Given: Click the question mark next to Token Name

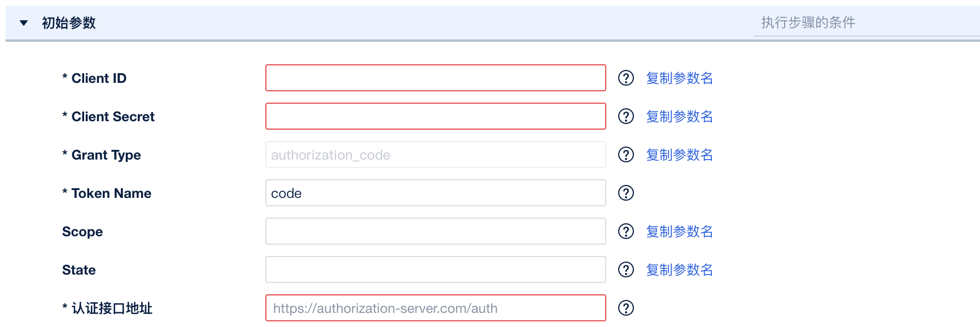Looking at the screenshot, I should coord(626,193).
